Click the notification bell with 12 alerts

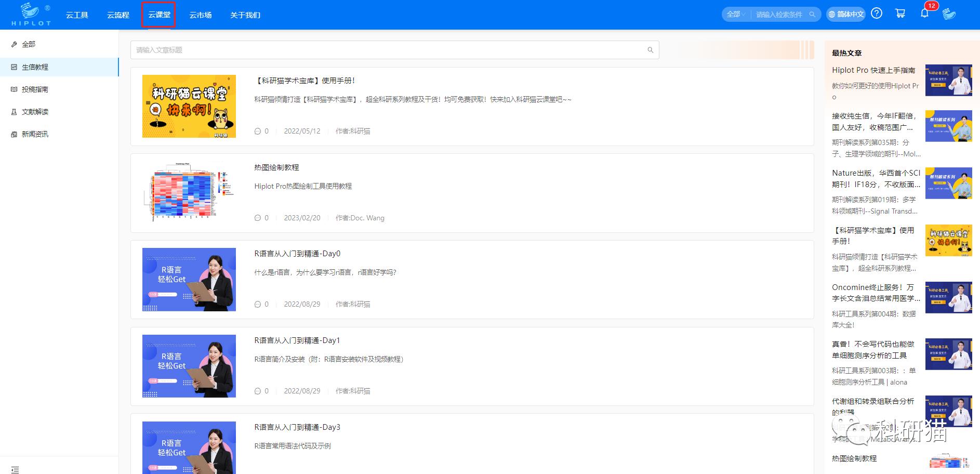pos(924,13)
